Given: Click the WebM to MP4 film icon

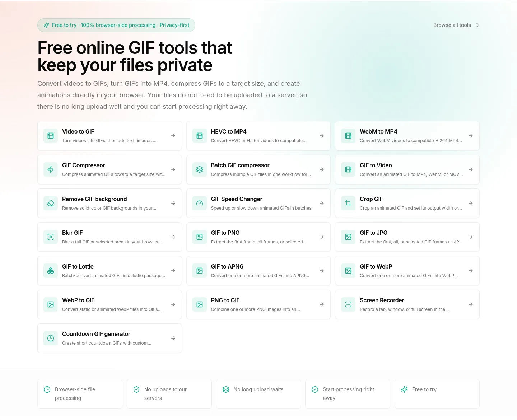Looking at the screenshot, I should [x=348, y=136].
